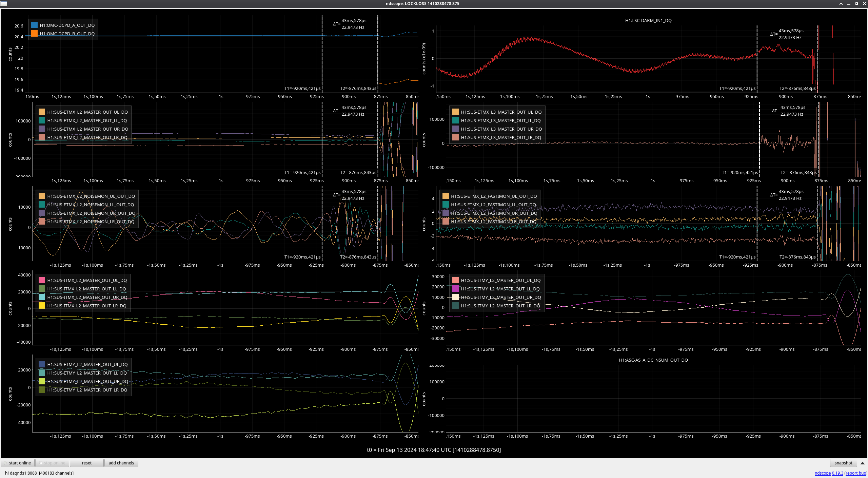Expand the arrow next to snapshot
This screenshot has width=868, height=478.
pos(863,463)
